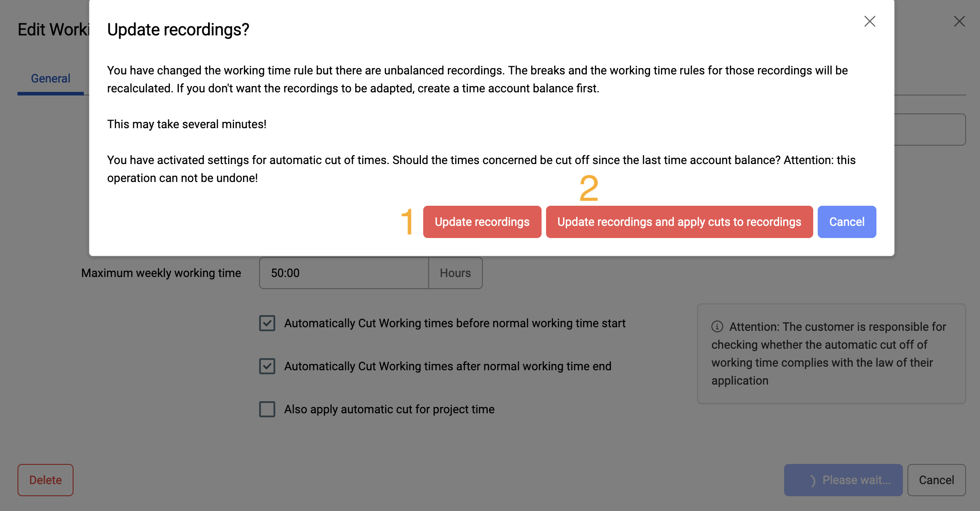
Task: Focus the Maximum weekly working time field
Action: point(344,273)
